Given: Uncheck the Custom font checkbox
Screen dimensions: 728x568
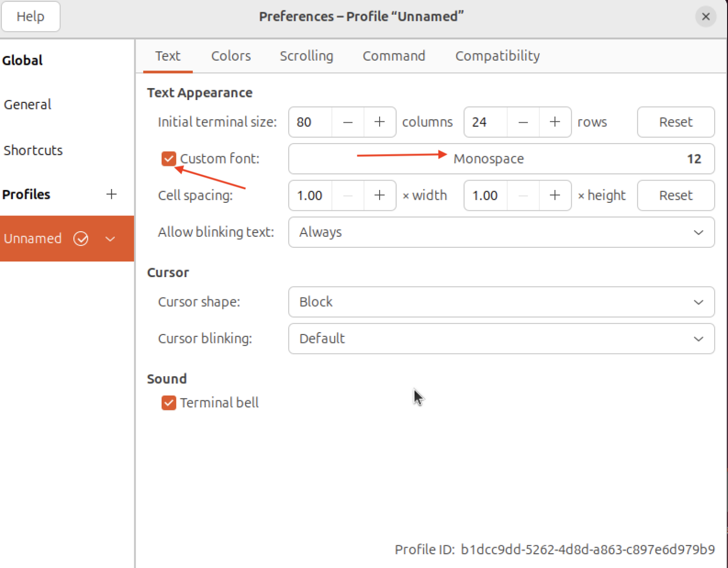Looking at the screenshot, I should coord(169,159).
